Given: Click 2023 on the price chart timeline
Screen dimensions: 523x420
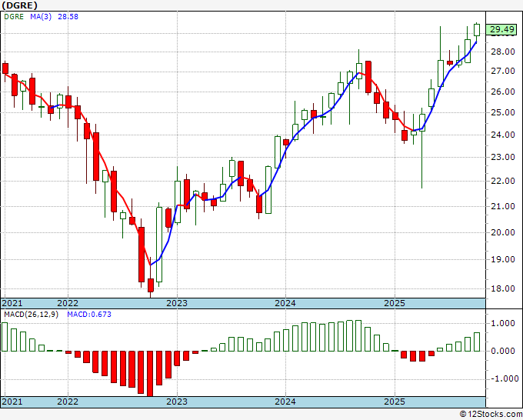Looking at the screenshot, I should [177, 303].
